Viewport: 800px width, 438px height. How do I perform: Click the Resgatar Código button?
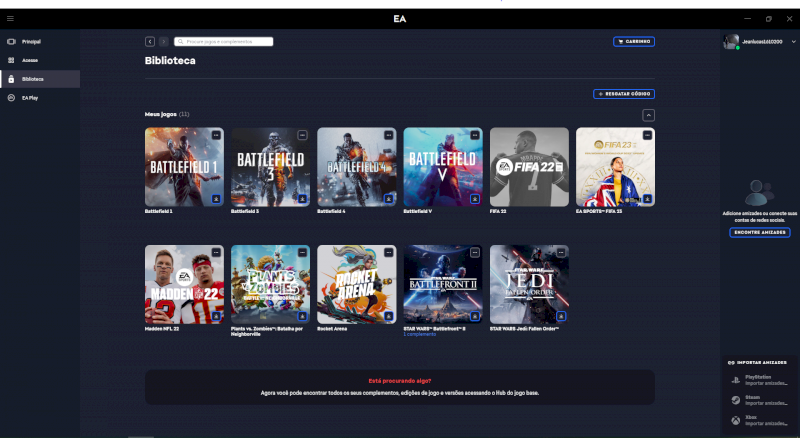click(624, 93)
